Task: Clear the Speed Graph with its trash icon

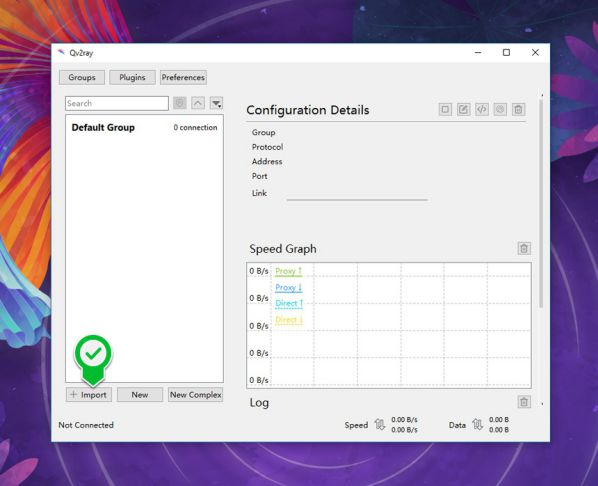Action: click(524, 248)
